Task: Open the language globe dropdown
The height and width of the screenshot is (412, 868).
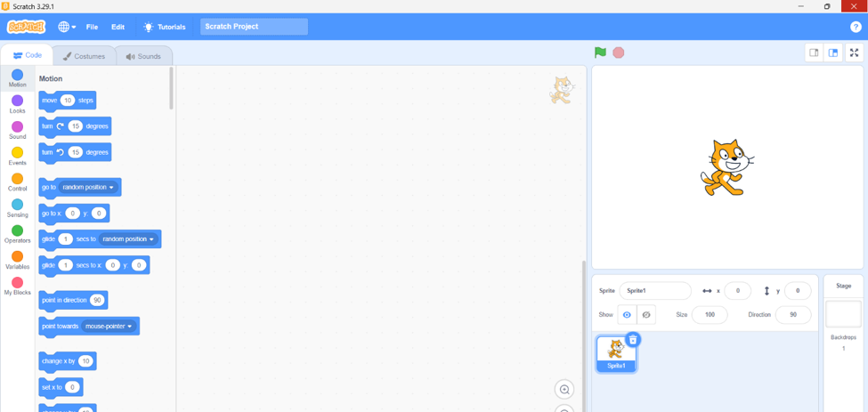Action: (67, 27)
